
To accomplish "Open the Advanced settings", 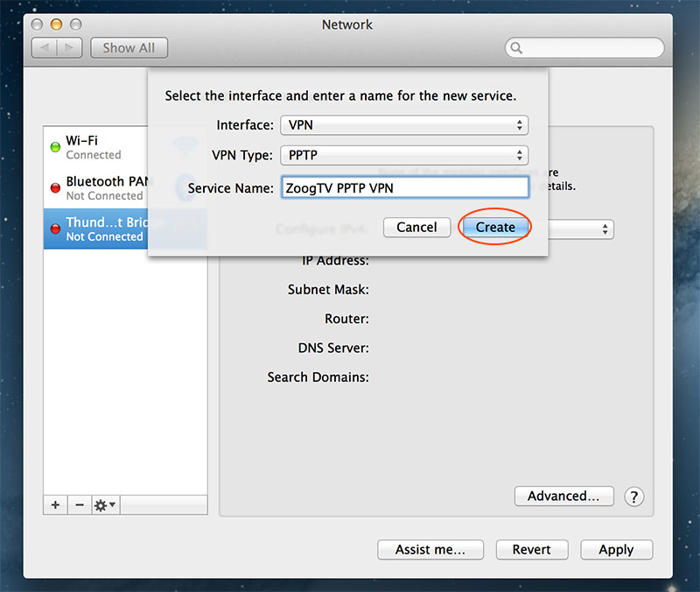I will pos(563,496).
